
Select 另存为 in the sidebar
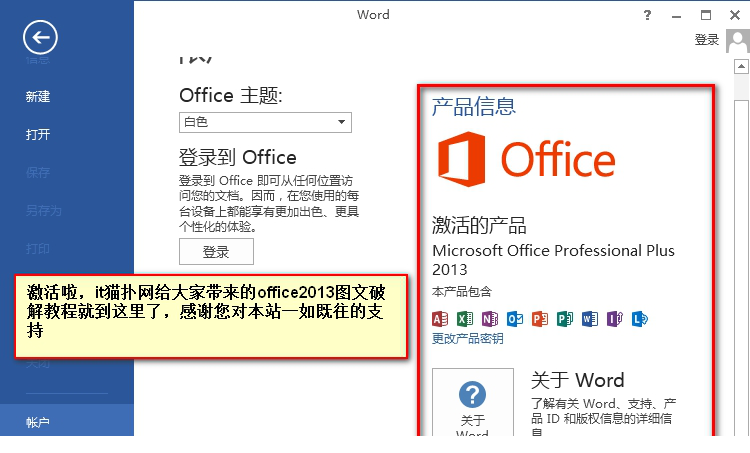[x=44, y=210]
